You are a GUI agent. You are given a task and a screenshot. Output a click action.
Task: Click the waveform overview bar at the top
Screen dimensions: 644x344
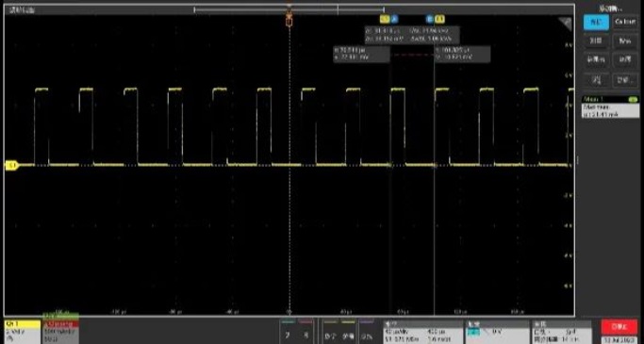(289, 9)
